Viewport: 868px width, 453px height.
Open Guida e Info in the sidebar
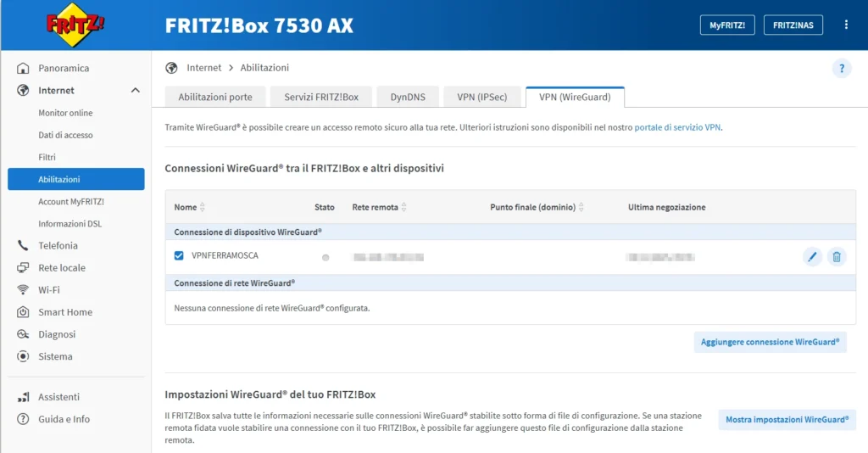tap(64, 419)
